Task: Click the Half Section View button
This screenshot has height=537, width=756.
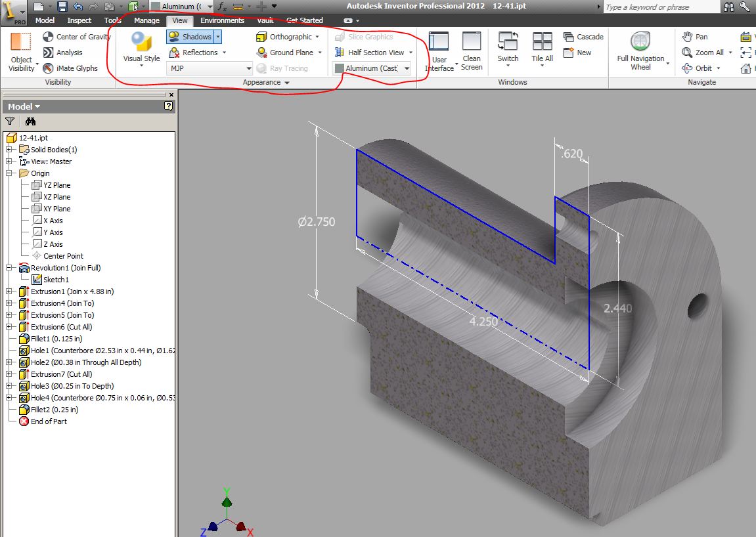Action: (x=371, y=52)
